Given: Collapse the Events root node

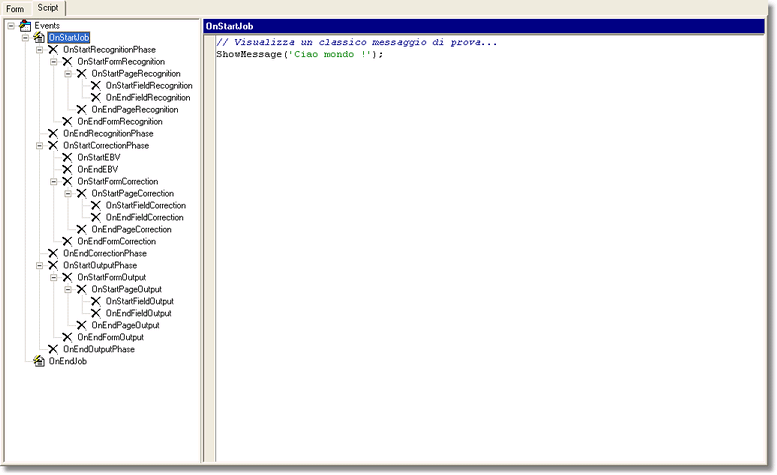Looking at the screenshot, I should tap(11, 26).
